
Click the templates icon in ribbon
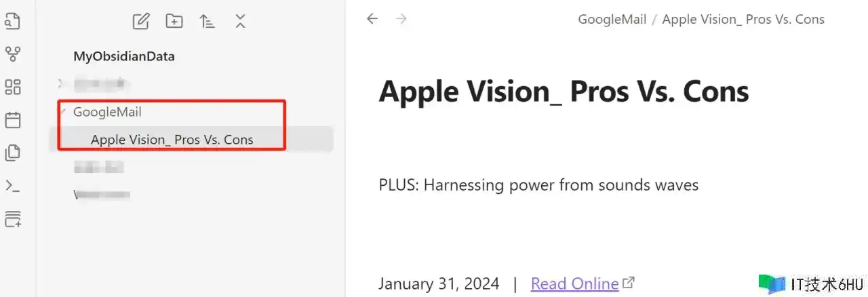tap(12, 153)
